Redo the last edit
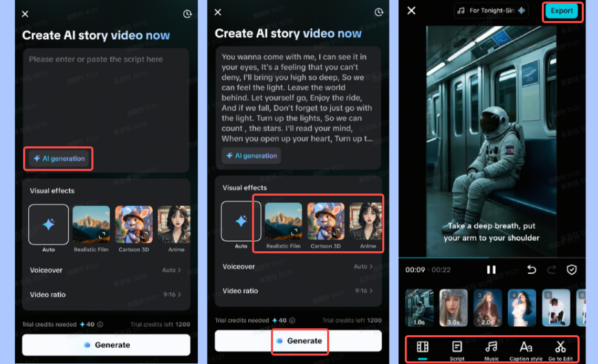The width and height of the screenshot is (598, 364). (551, 270)
